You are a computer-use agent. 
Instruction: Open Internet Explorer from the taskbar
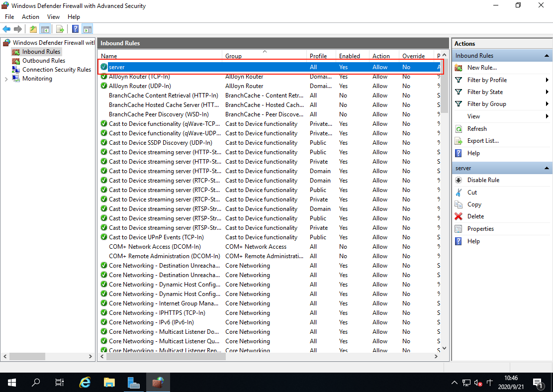coord(85,382)
